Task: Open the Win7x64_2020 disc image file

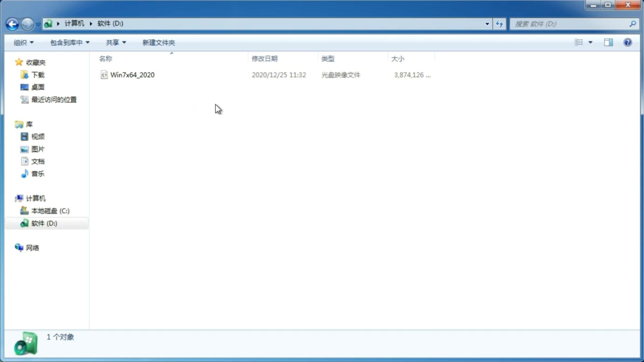Action: [x=132, y=74]
